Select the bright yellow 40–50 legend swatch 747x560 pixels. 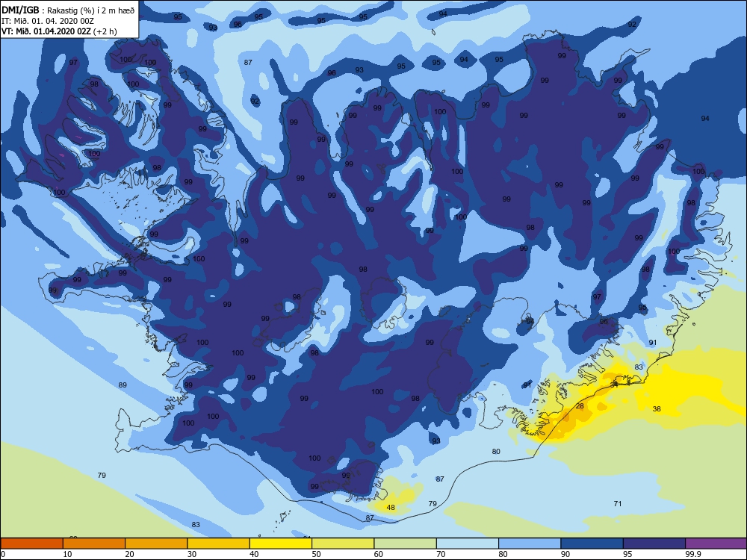[281, 544]
